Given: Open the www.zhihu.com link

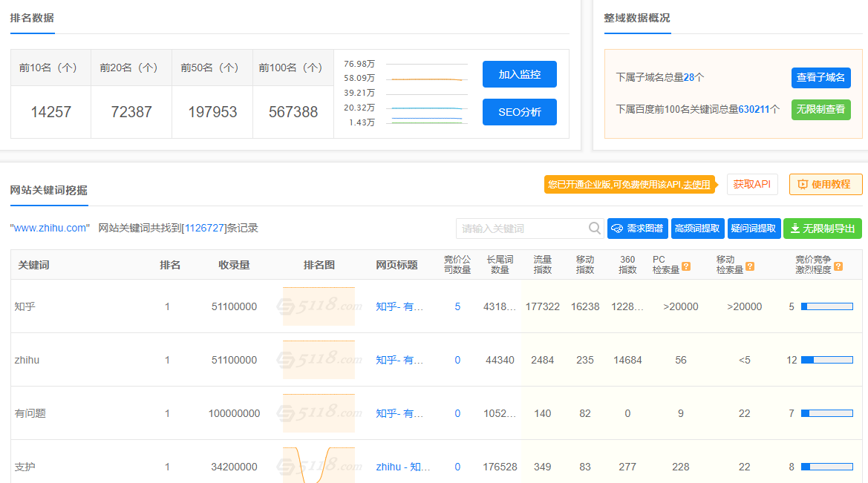Looking at the screenshot, I should [50, 228].
